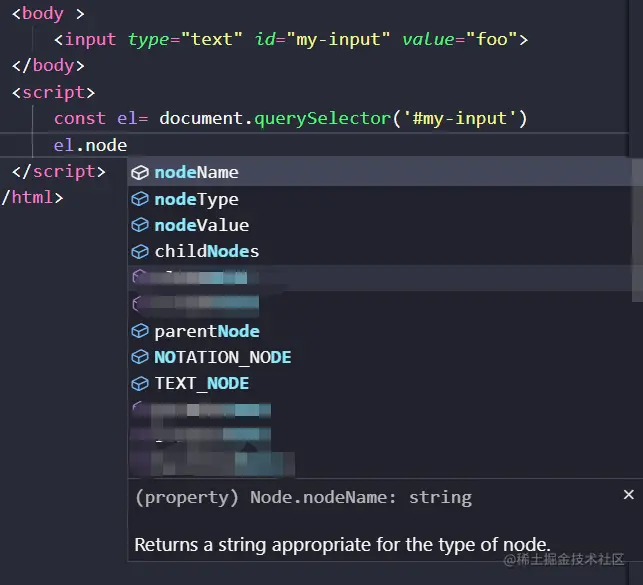Close the nodeName documentation popup
The image size is (643, 585).
(629, 494)
